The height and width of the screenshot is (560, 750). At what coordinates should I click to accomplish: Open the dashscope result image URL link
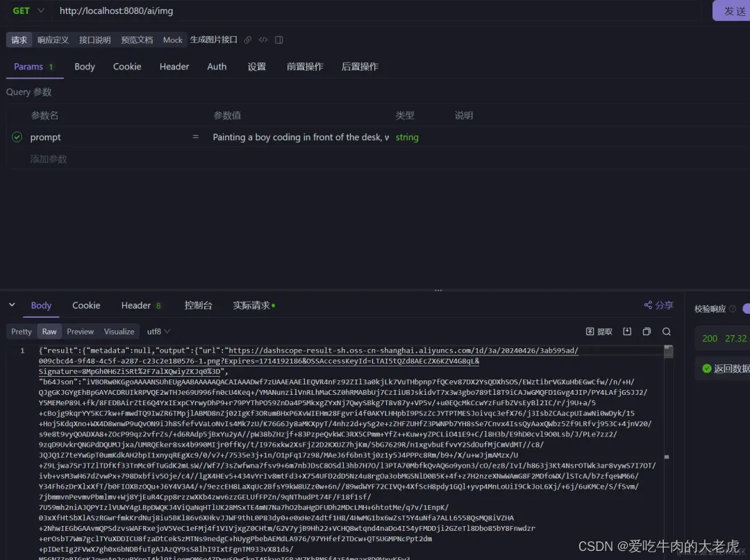tap(308, 361)
